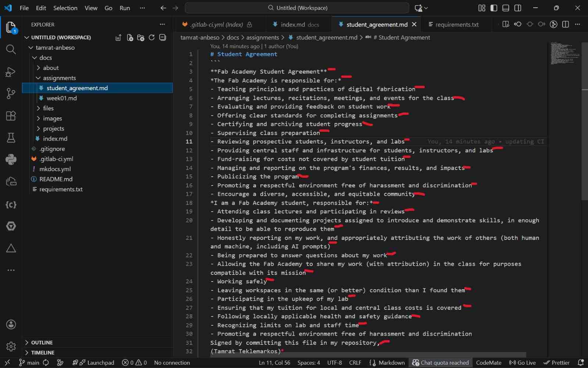588x368 pixels.
Task: Open the Copilot chat dropdown arrow
Action: (x=426, y=8)
